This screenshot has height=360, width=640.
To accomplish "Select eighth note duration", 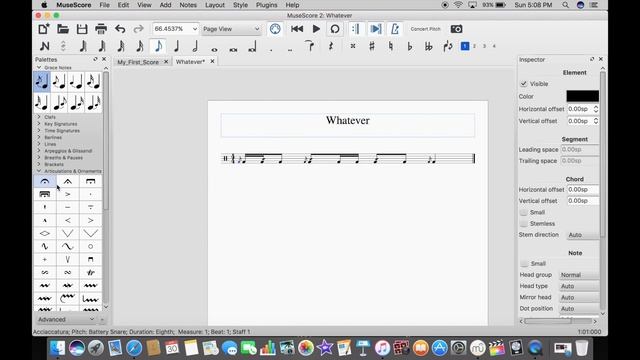I will [x=158, y=46].
